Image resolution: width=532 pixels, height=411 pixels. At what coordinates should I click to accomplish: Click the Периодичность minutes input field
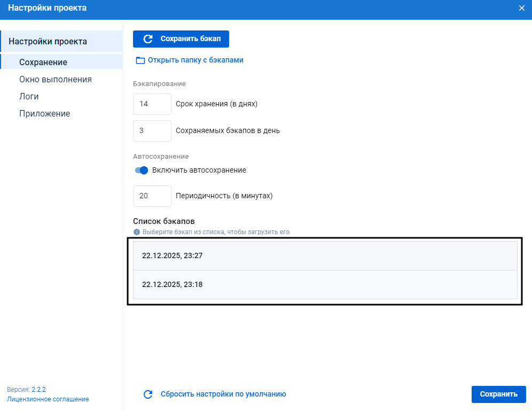point(152,196)
